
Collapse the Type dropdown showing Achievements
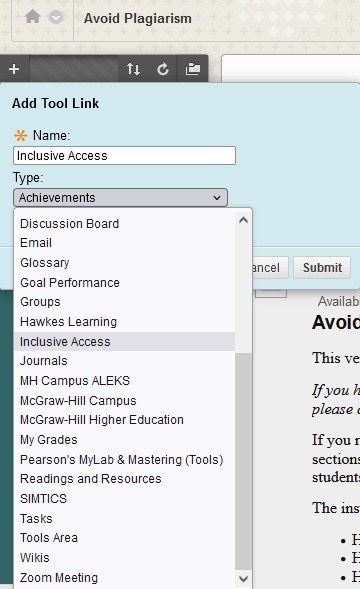point(120,198)
